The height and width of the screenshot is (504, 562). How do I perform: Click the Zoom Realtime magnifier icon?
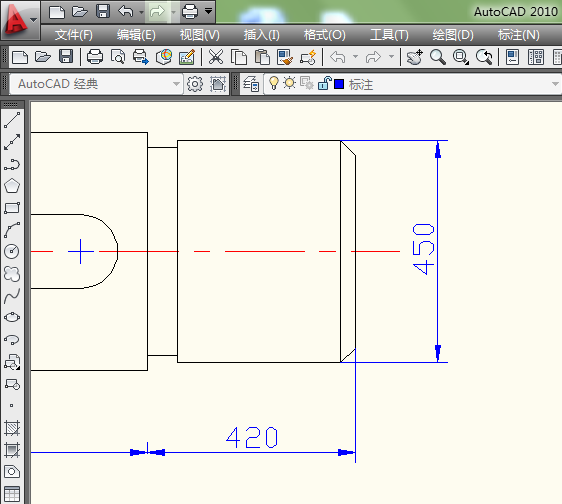tap(438, 57)
